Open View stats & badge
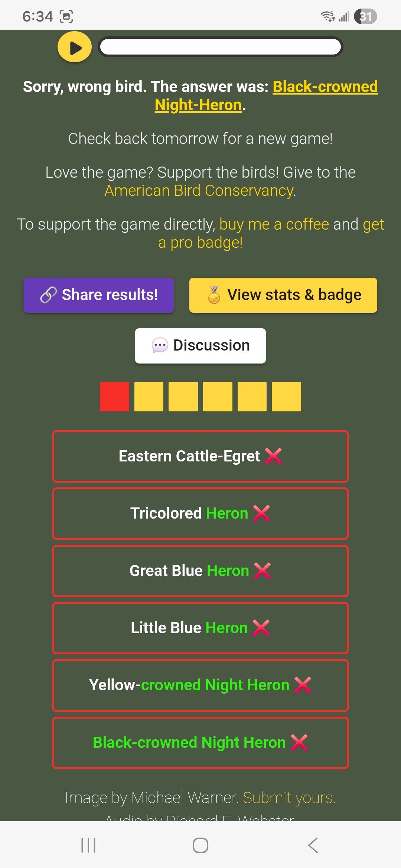401x868 pixels. coord(283,295)
